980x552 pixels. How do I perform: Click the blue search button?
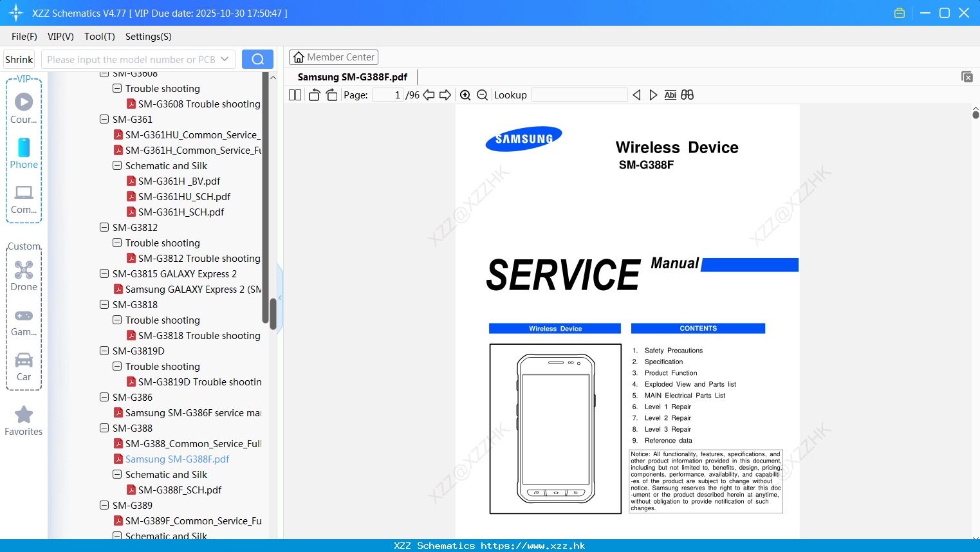[257, 59]
